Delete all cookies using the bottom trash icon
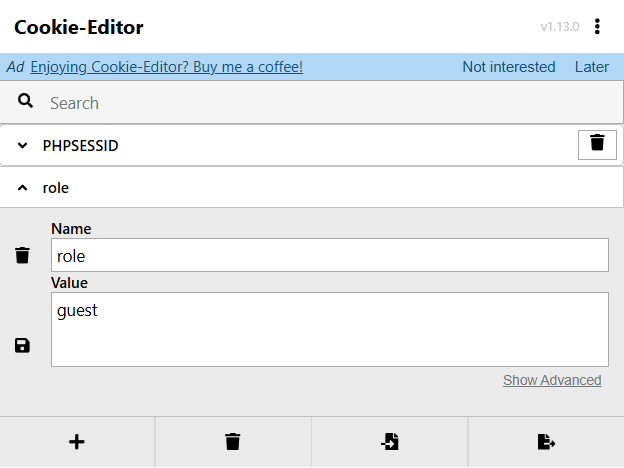The height and width of the screenshot is (468, 624). pos(233,442)
